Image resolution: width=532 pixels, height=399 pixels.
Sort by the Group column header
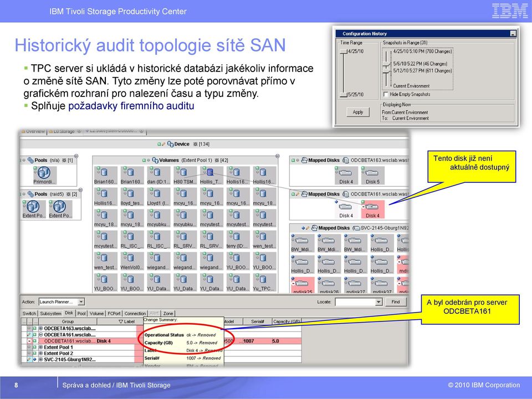68,321
